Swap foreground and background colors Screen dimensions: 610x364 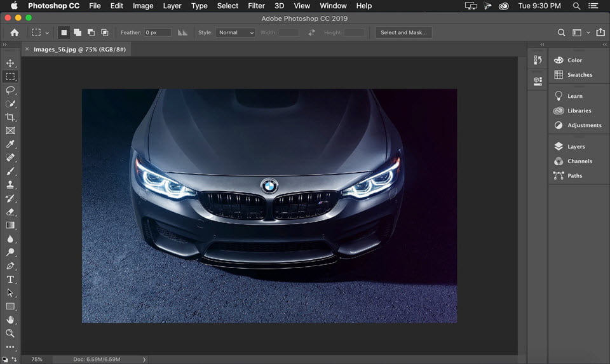(15, 358)
